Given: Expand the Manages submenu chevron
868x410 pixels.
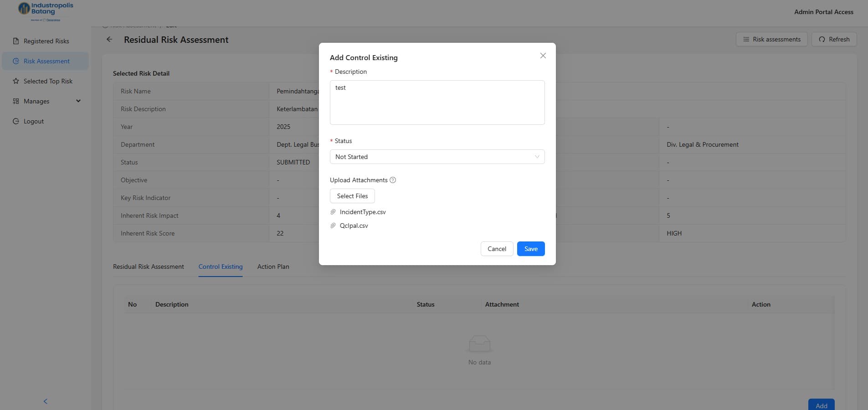Looking at the screenshot, I should [x=78, y=101].
